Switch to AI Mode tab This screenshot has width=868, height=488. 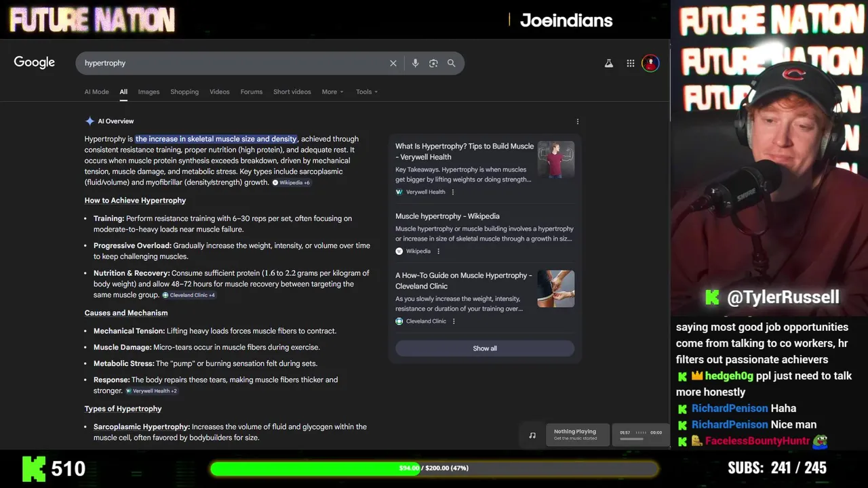(x=96, y=91)
